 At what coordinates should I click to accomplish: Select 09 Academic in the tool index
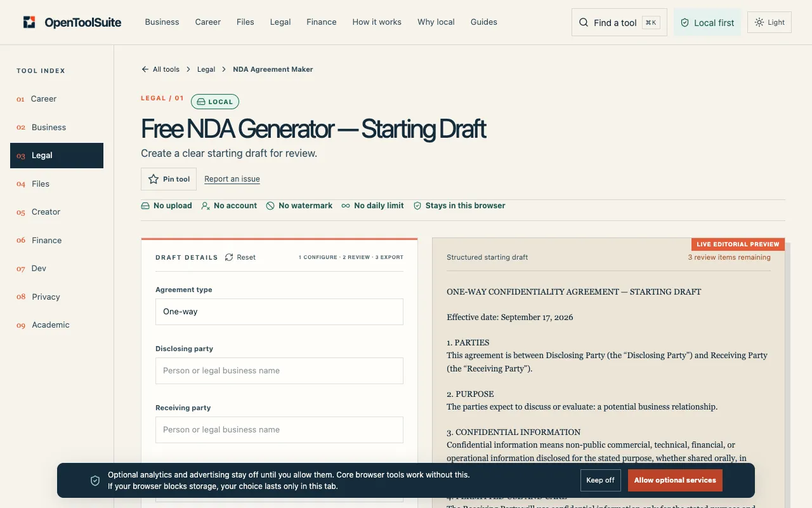[56, 325]
